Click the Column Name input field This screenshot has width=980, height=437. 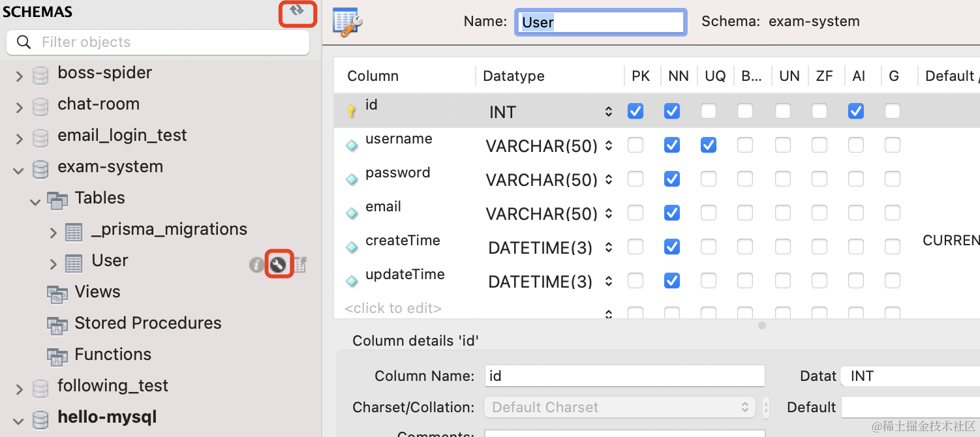pyautogui.click(x=624, y=376)
